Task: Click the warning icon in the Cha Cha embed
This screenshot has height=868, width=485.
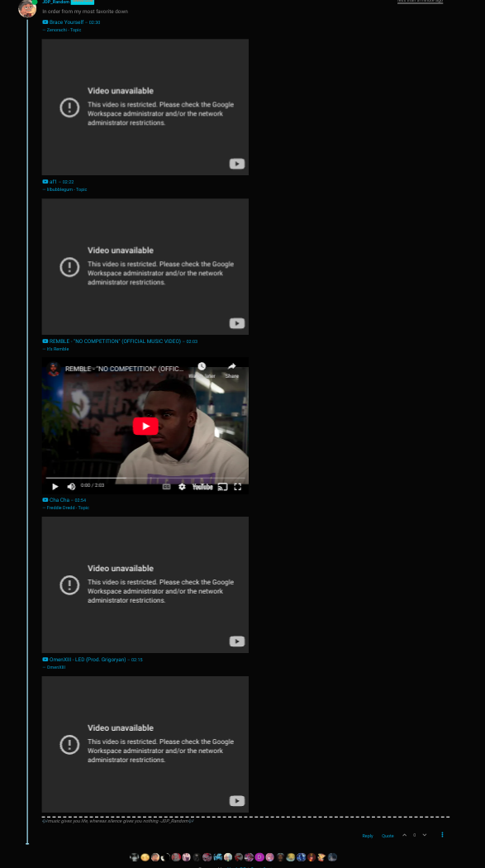Action: click(69, 585)
